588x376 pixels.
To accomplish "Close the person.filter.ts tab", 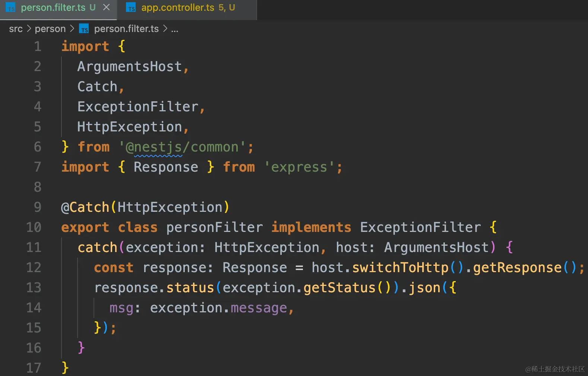I will point(106,7).
